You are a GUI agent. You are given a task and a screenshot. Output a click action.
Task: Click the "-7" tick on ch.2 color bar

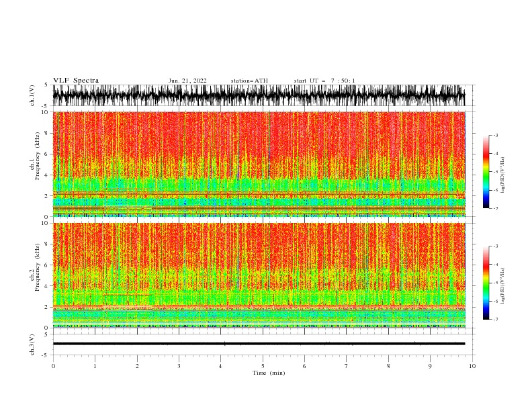pyautogui.click(x=496, y=320)
